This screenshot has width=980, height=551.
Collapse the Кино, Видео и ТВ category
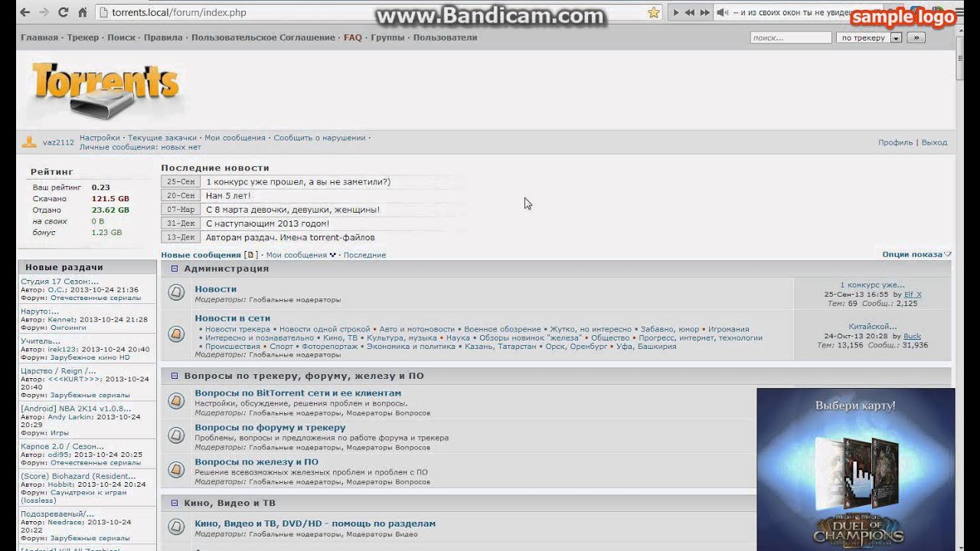(175, 503)
